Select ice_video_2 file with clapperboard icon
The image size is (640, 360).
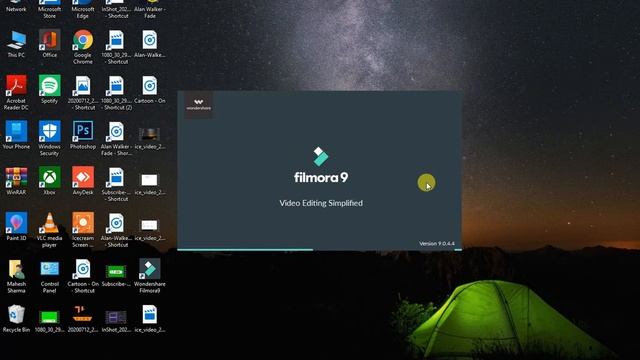[149, 319]
